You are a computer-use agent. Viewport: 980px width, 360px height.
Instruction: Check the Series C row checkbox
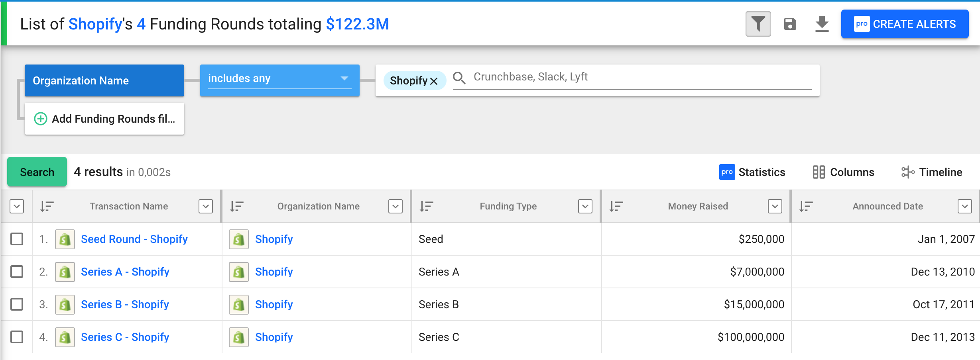click(17, 337)
